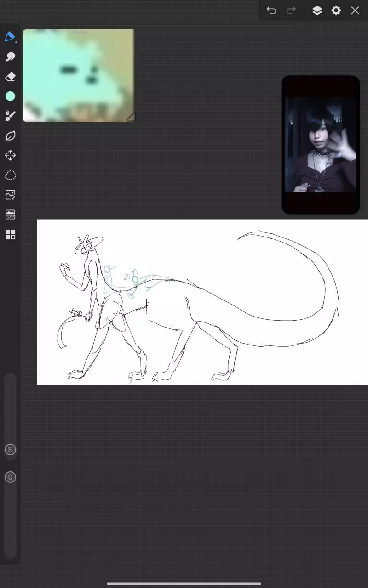Close the editor with the X
This screenshot has height=588, width=368.
click(355, 11)
